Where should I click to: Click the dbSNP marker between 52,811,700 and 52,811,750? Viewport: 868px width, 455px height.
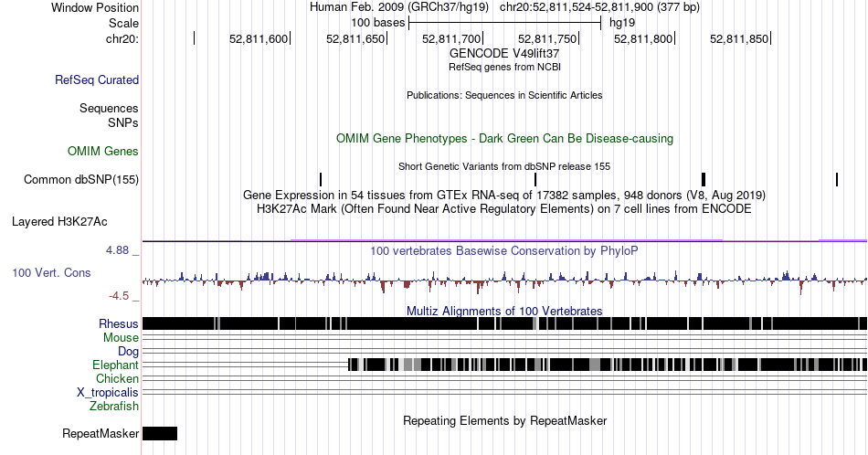[535, 179]
